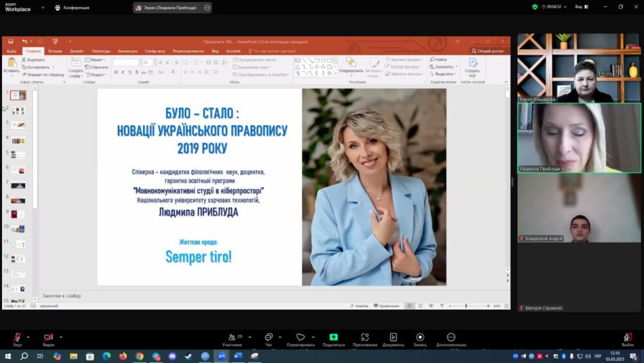Expand arrow beside the Чат button
Viewport: 644px width, 363px height.
point(280,337)
